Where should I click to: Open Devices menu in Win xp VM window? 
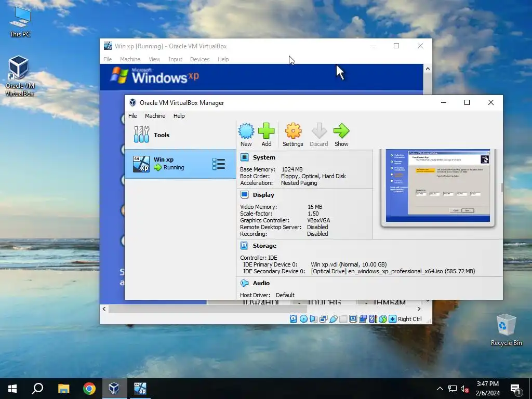click(x=200, y=59)
